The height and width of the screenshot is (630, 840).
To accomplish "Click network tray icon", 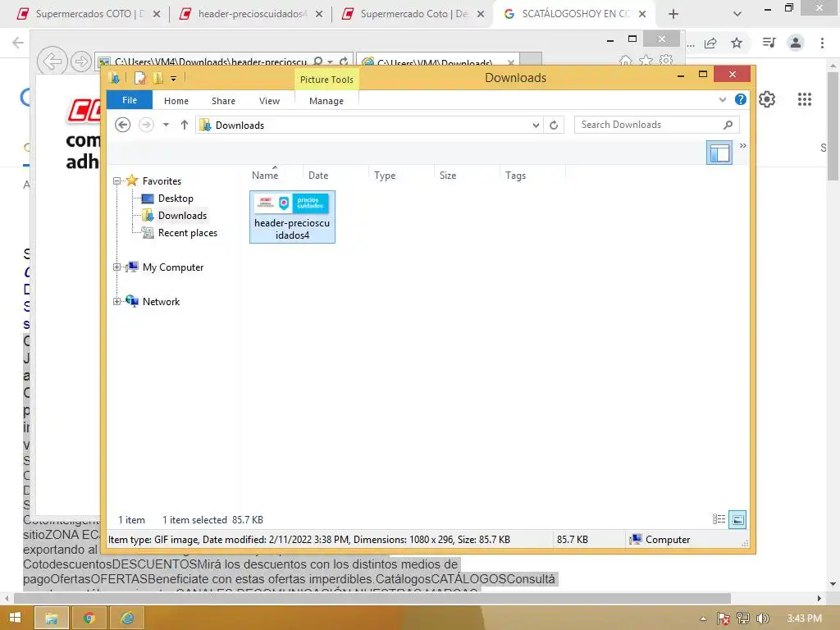I will [743, 619].
